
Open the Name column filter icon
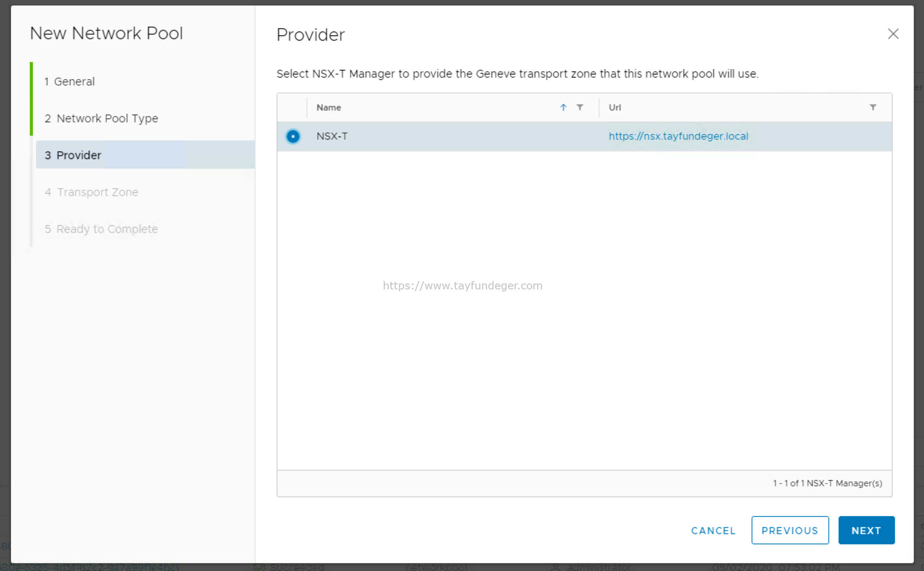pos(580,107)
